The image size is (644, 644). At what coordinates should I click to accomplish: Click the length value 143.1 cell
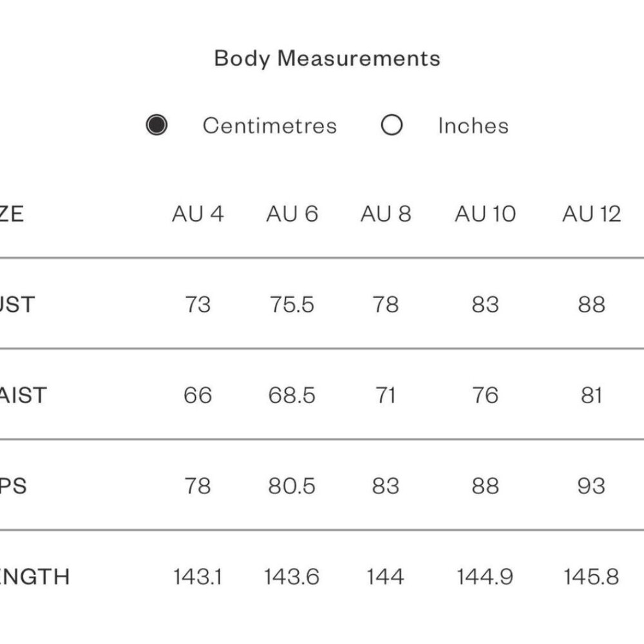tap(198, 576)
